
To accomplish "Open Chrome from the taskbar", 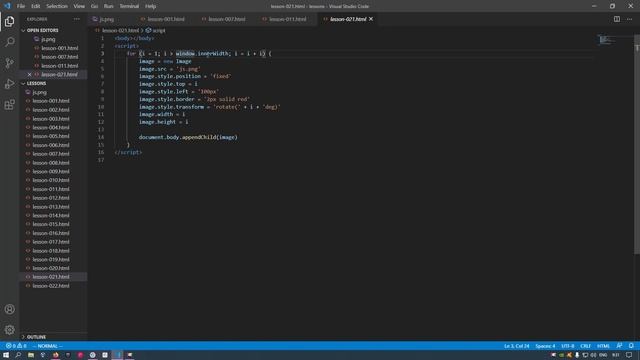I will [93, 355].
